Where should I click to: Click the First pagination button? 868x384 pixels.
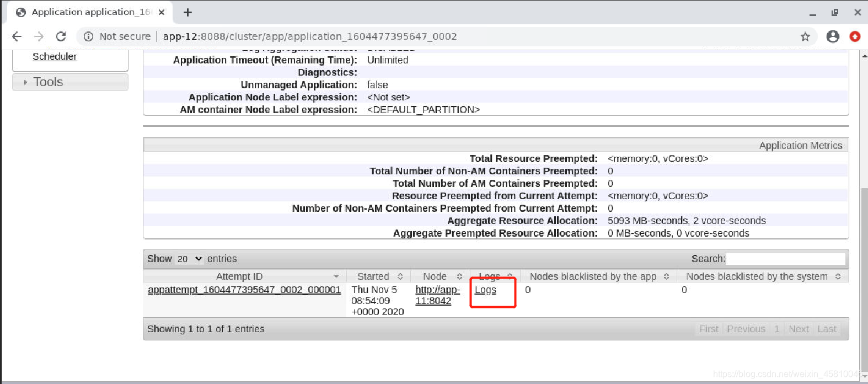click(709, 329)
